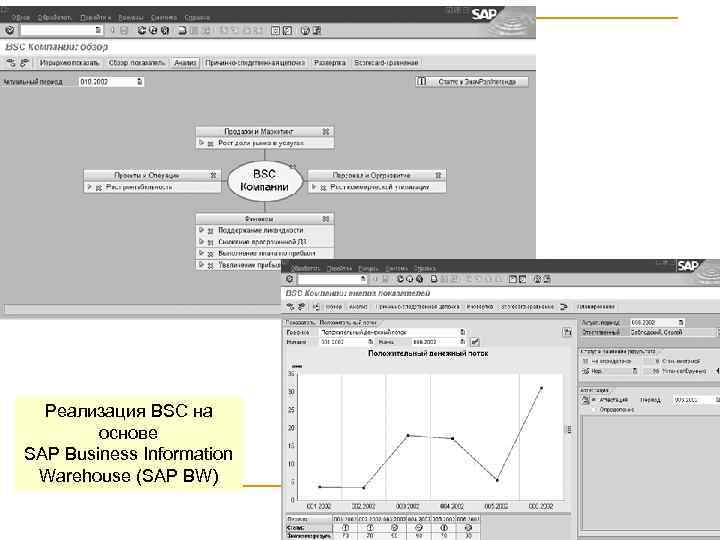Click the Финансы perspective header

pyautogui.click(x=264, y=219)
